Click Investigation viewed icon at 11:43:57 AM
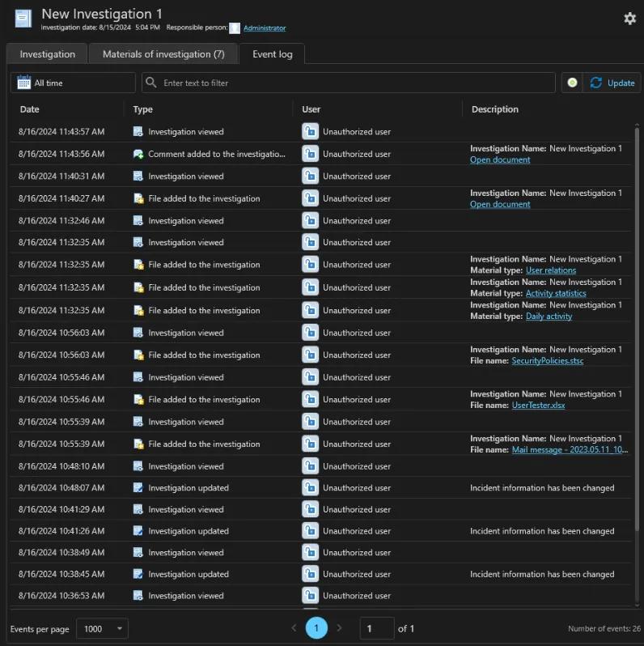644x646 pixels. (138, 132)
